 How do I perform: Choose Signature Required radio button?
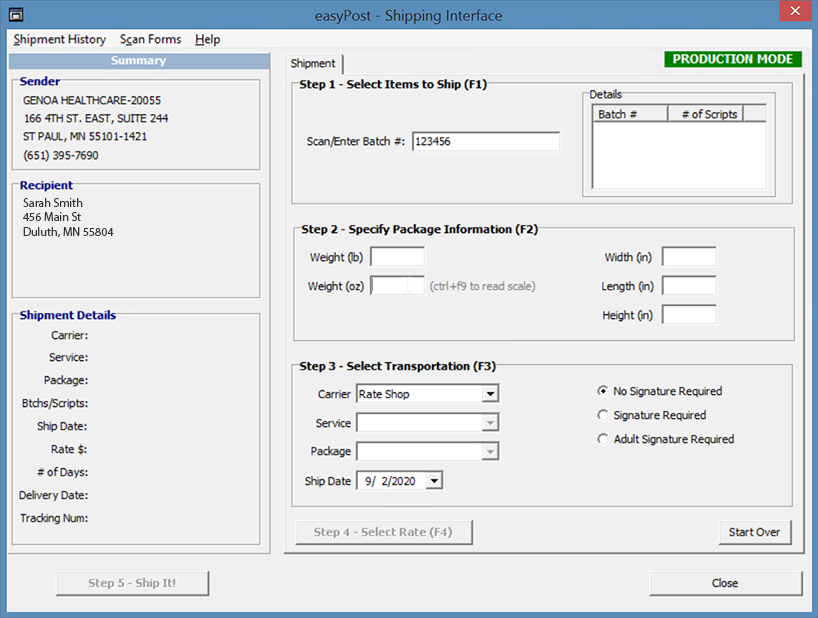[603, 415]
